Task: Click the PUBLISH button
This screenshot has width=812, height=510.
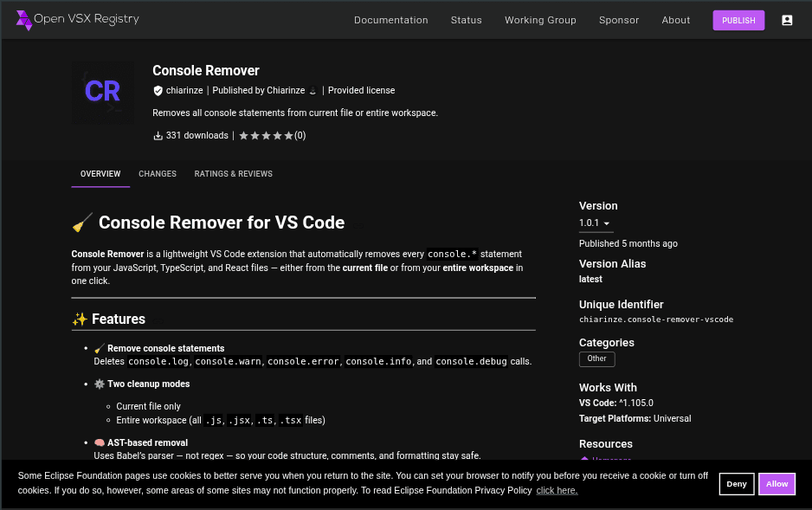Action: [x=738, y=20]
